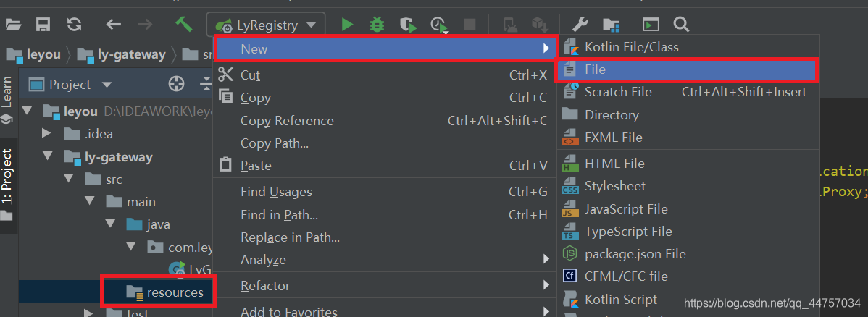Screen dimensions: 868x317
Task: Select the .idea folder row
Action: point(99,134)
